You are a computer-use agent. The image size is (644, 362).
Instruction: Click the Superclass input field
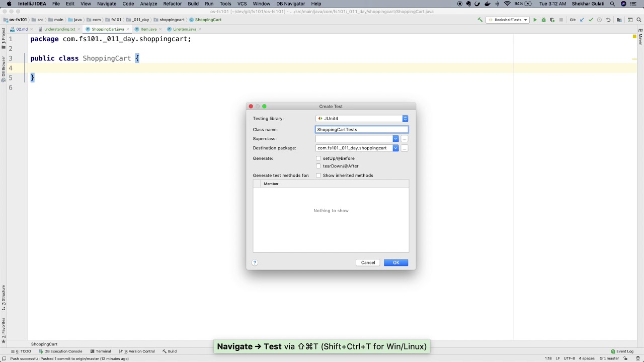[354, 139]
